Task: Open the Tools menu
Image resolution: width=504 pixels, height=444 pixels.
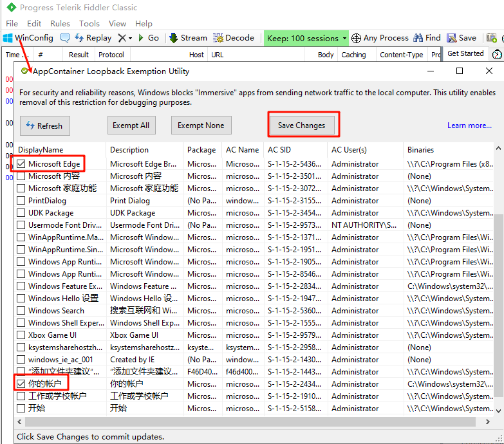Action: point(89,23)
